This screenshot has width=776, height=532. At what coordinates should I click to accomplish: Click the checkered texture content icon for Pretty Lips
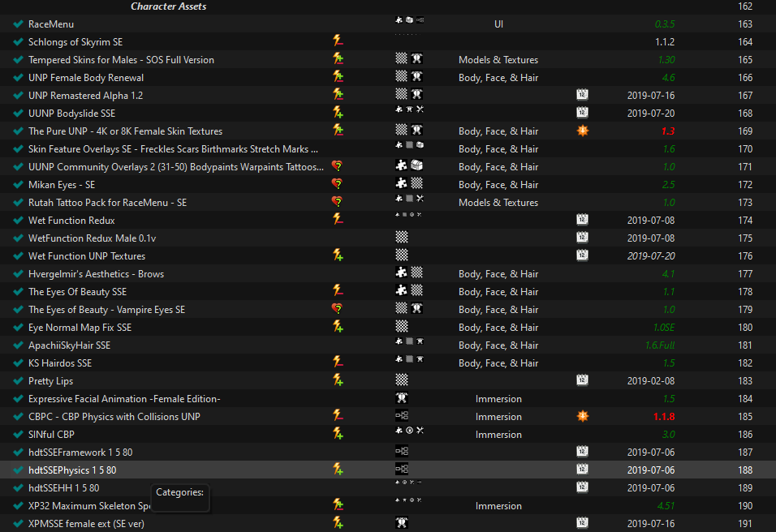tap(402, 380)
